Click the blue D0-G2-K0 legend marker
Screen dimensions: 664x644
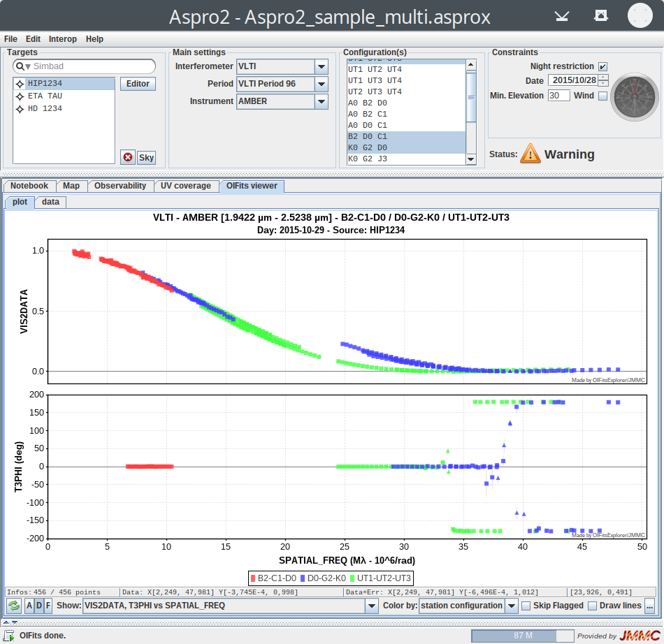303,578
